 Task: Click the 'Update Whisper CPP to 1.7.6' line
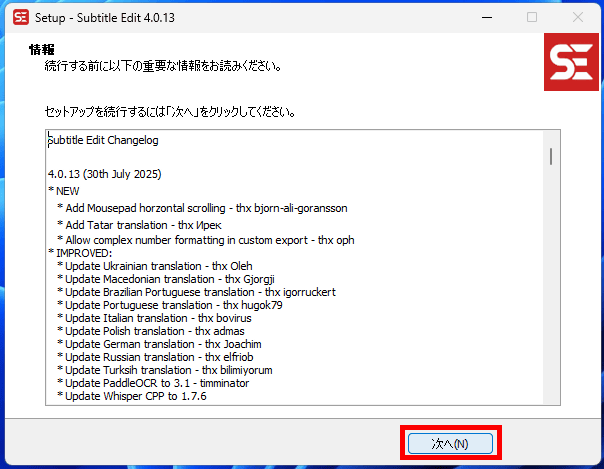click(x=132, y=396)
